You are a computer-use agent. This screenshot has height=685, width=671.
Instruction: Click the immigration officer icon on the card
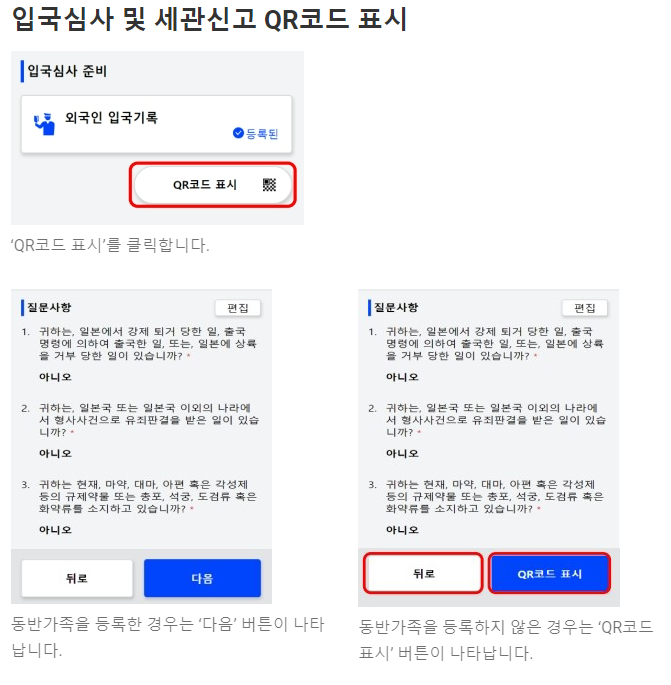[45, 124]
